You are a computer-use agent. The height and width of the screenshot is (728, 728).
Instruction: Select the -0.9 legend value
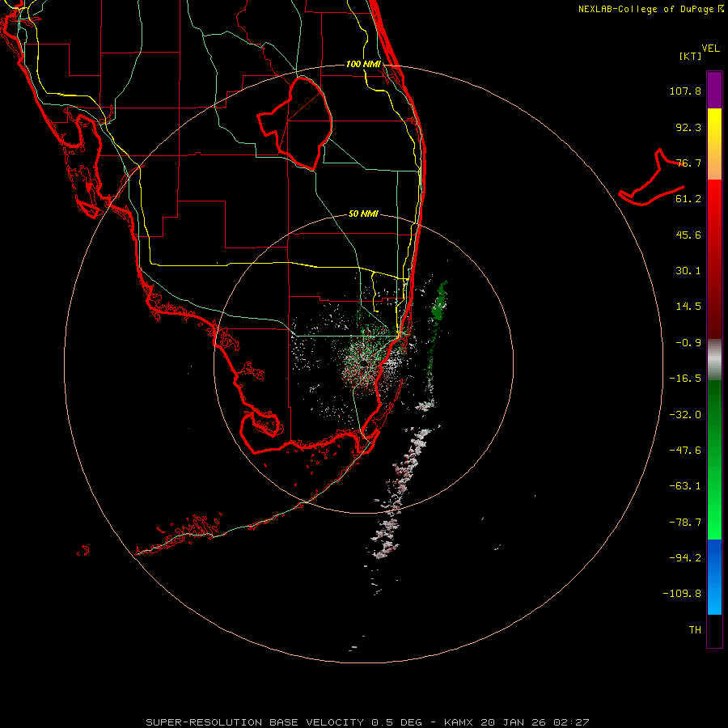[688, 343]
